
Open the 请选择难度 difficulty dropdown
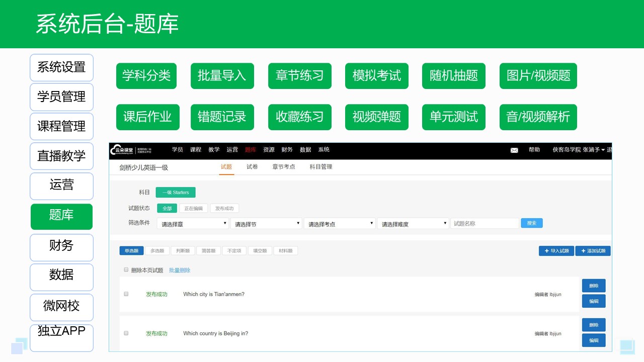(413, 223)
